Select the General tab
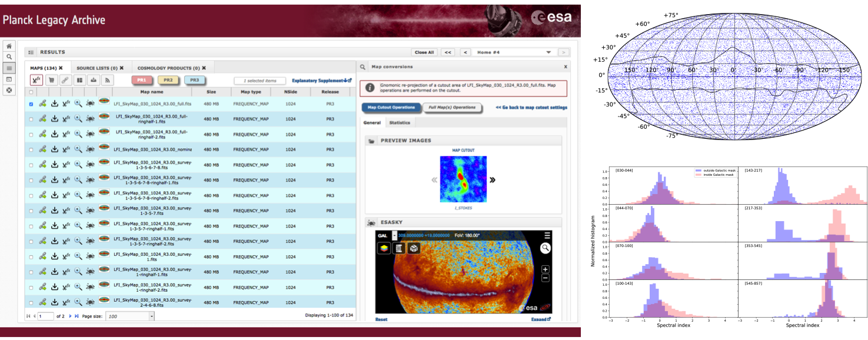Image resolution: width=868 pixels, height=340 pixels. 372,122
